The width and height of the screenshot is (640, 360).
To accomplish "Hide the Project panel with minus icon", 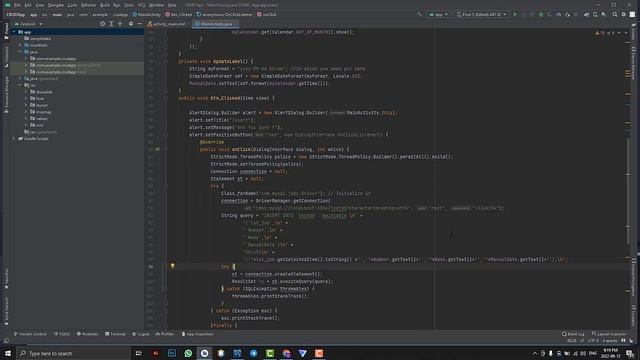I will pos(140,24).
